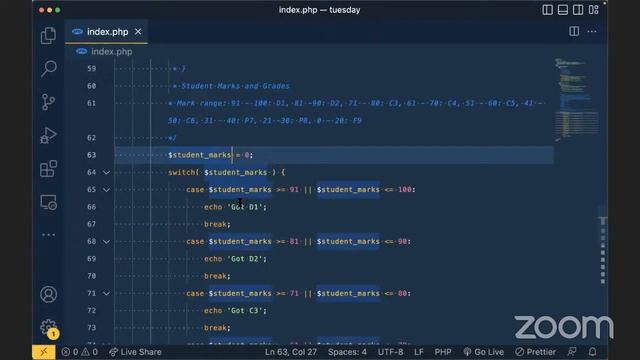
Task: Change file encoding UTF-8
Action: tap(390, 352)
